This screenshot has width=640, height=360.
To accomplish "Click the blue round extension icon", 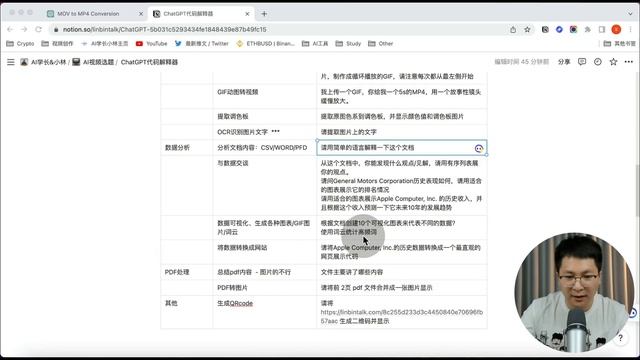I will (x=559, y=29).
